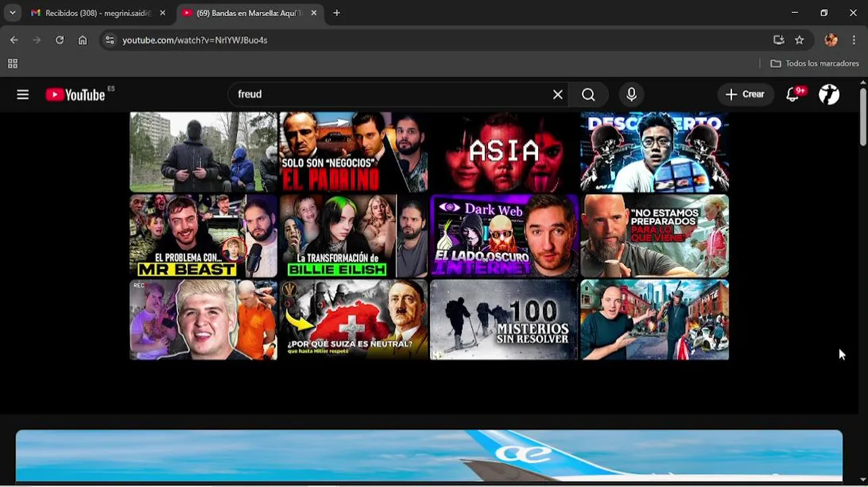
Task: Open the Dark Web lado oscuro thumbnail
Action: tap(504, 236)
